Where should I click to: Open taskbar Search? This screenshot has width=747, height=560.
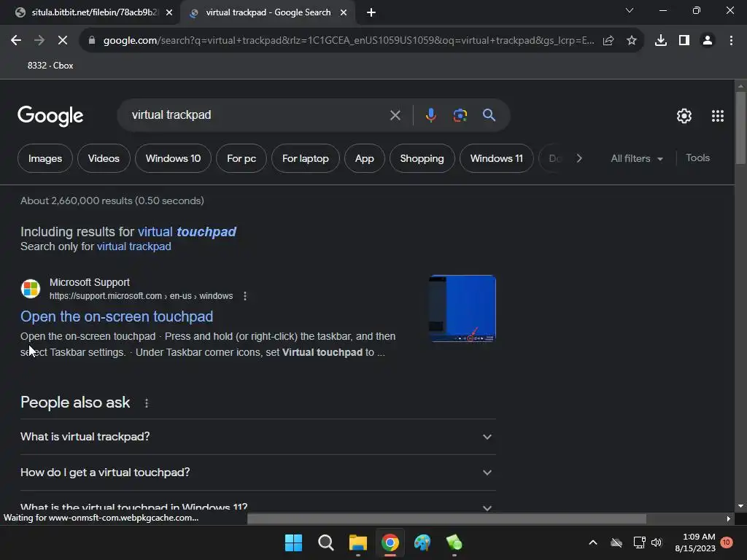(x=326, y=542)
